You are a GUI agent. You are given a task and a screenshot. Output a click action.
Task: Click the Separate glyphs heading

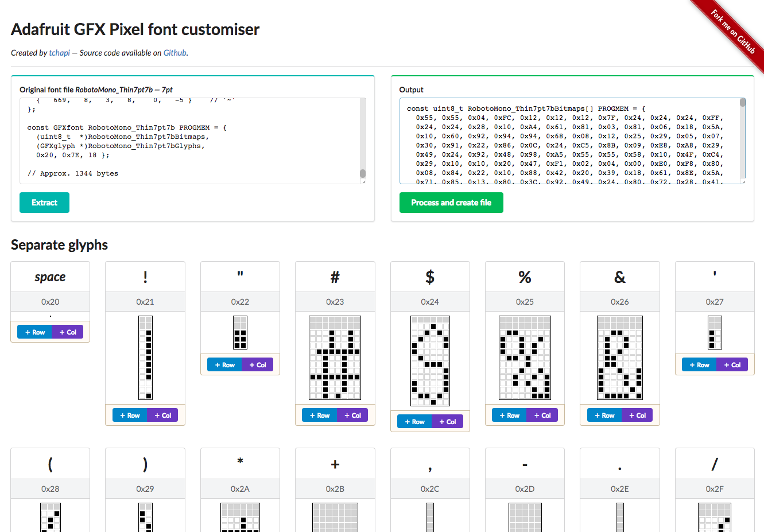[59, 245]
